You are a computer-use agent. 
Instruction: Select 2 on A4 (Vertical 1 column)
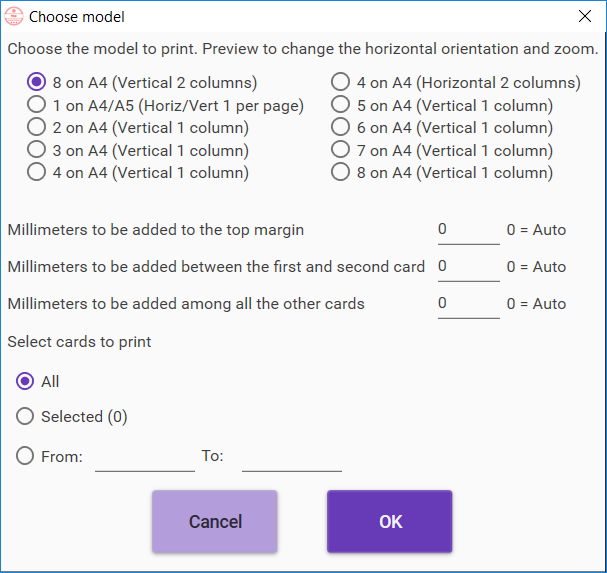click(37, 127)
